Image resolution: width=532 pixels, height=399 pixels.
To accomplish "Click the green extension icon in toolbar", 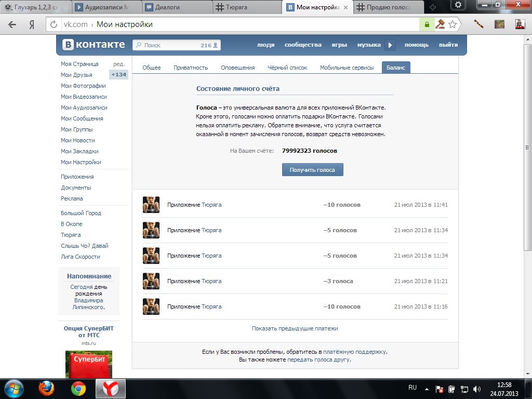I will coord(499,24).
